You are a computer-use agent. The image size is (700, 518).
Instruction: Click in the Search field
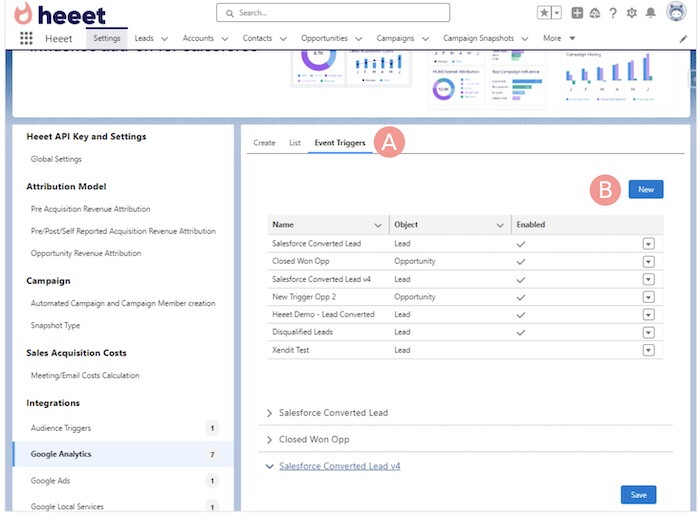[x=333, y=13]
